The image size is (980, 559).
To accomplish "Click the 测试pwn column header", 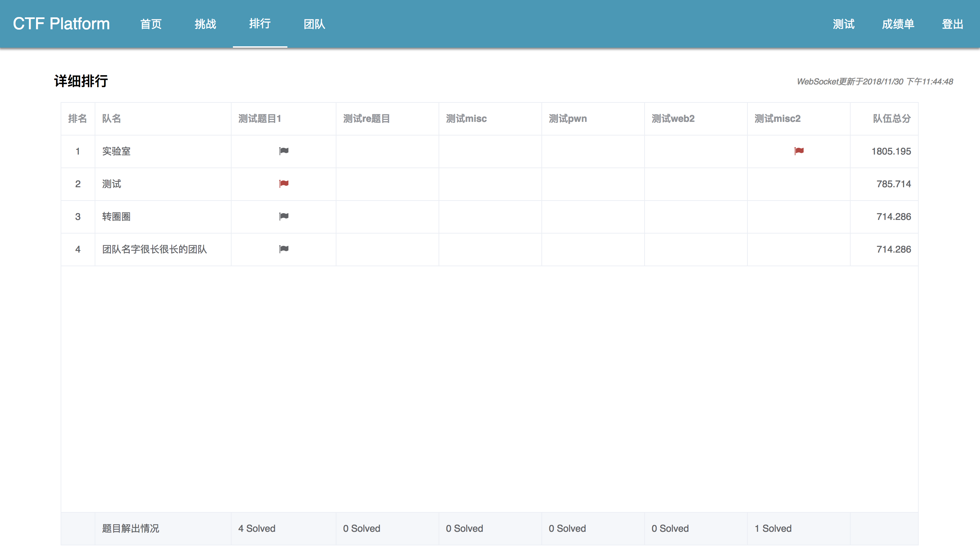I will tap(568, 118).
